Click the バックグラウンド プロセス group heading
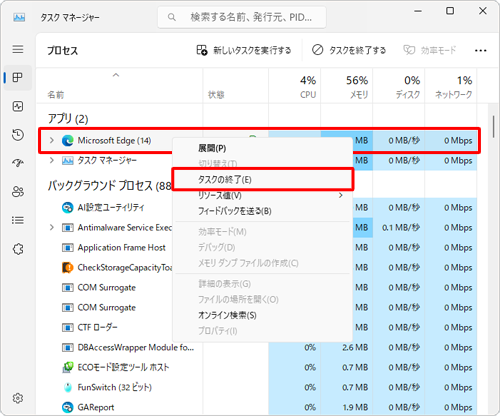 [x=110, y=185]
